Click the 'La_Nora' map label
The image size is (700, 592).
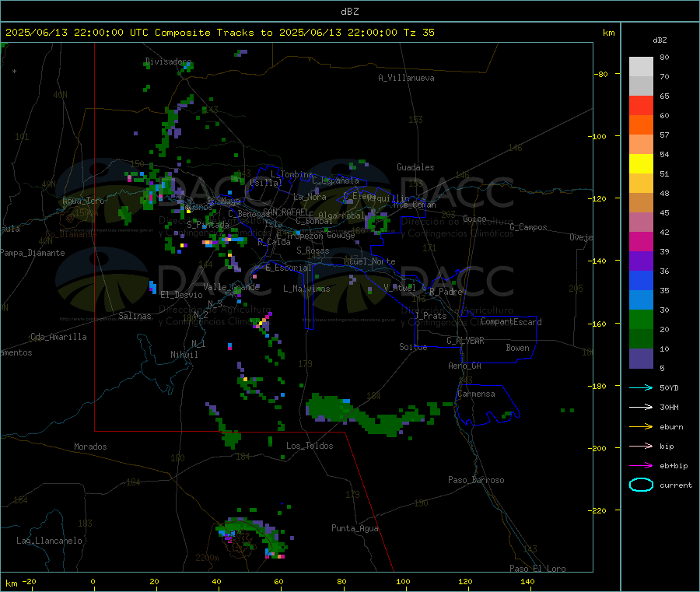click(x=310, y=197)
